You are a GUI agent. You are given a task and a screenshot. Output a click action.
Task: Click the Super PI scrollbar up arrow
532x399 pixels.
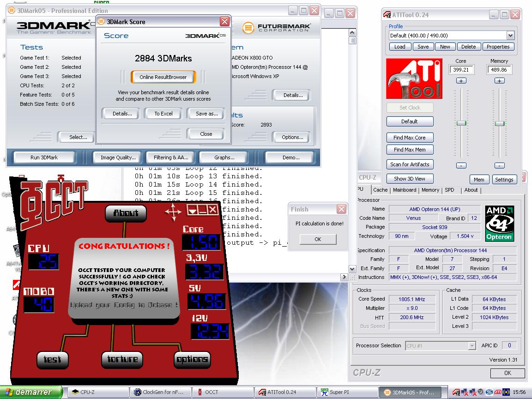[x=352, y=33]
